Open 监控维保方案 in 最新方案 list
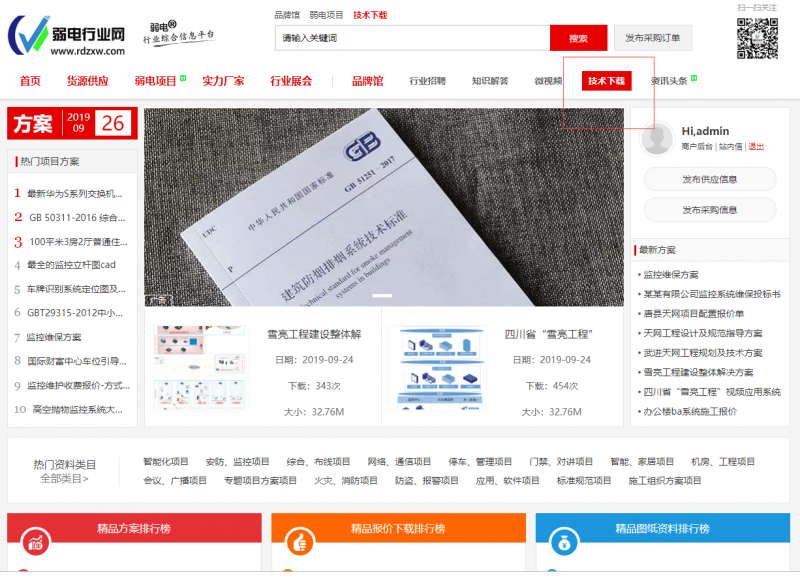 671,274
